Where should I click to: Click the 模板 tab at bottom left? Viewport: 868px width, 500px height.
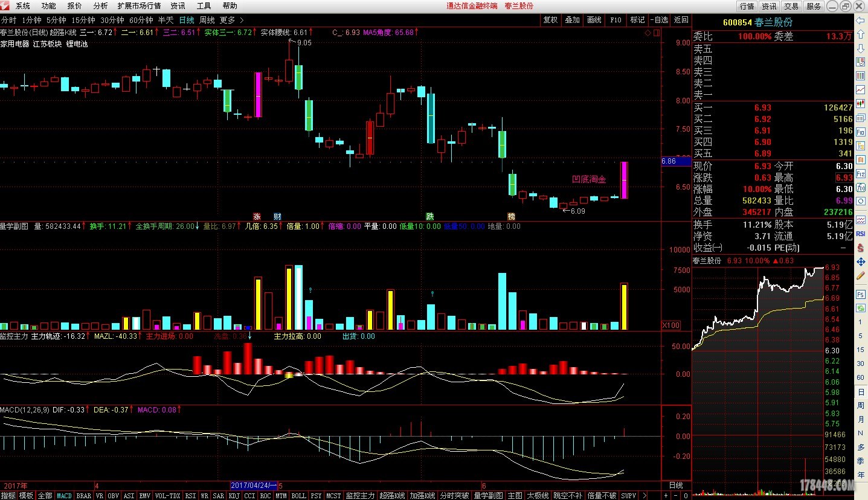point(26,495)
